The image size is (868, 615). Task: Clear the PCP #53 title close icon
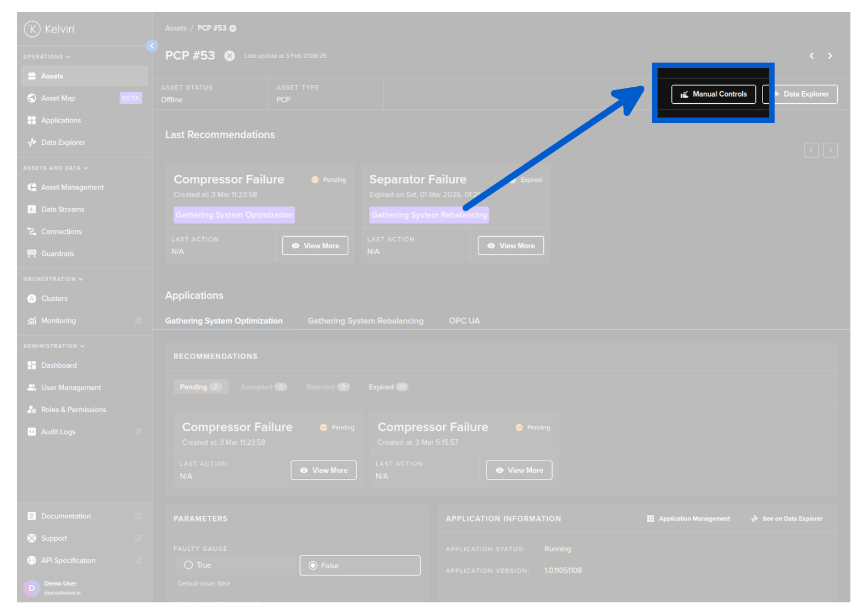click(x=230, y=56)
